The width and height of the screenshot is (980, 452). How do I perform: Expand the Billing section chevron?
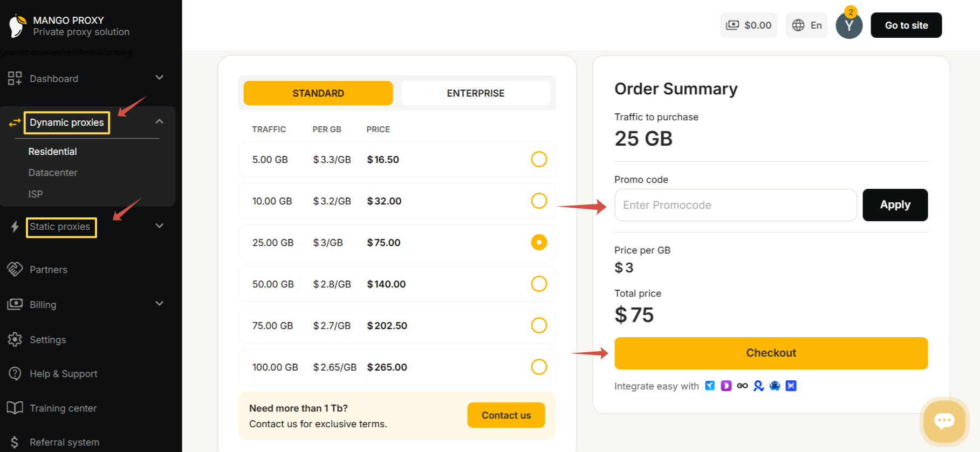click(x=159, y=304)
